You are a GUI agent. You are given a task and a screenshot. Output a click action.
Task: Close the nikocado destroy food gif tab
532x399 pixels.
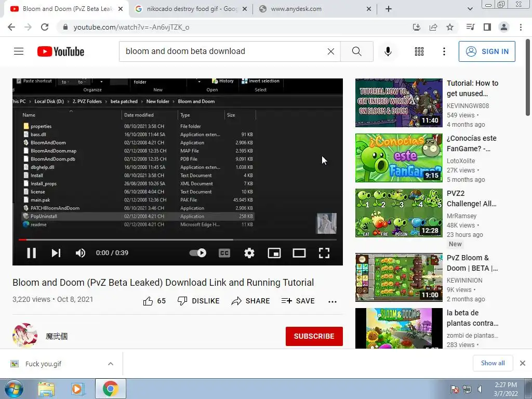coord(245,9)
